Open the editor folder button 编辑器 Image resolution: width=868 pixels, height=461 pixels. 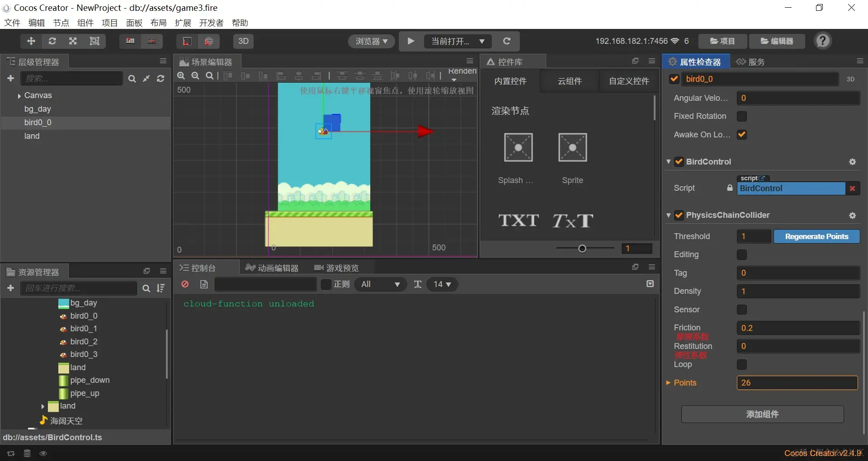pyautogui.click(x=777, y=41)
